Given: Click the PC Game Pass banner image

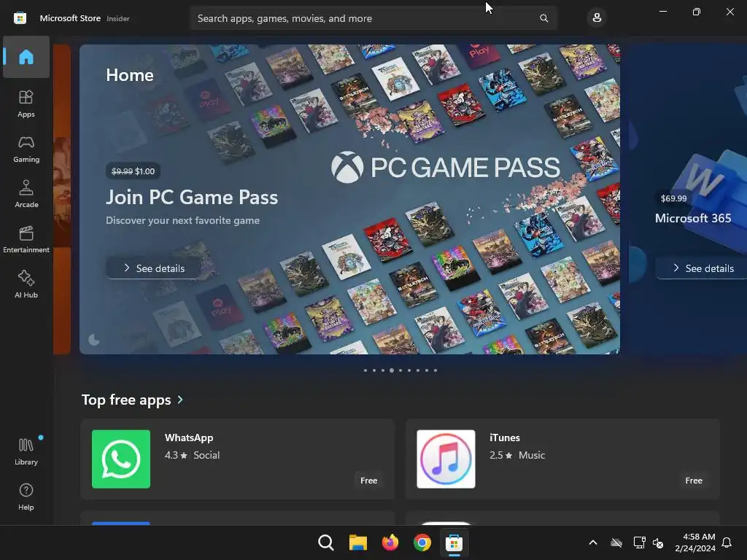Looking at the screenshot, I should (349, 199).
